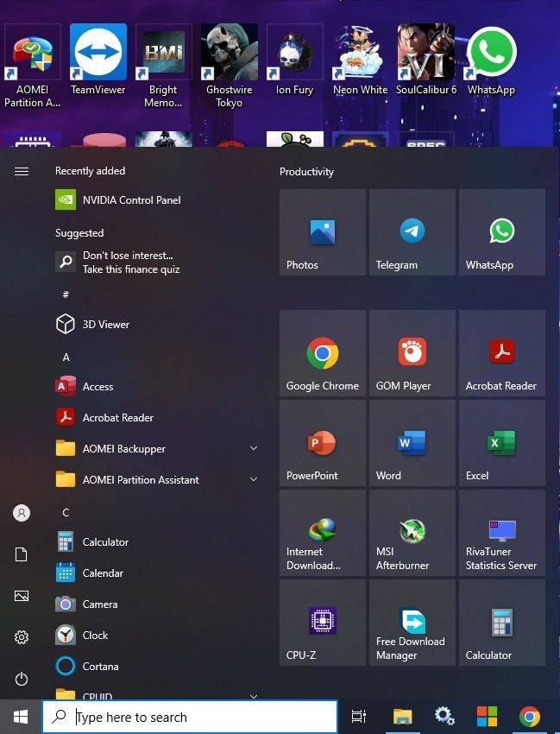The width and height of the screenshot is (560, 734).
Task: Select the Ion Fury desktop shortcut
Action: (x=295, y=60)
